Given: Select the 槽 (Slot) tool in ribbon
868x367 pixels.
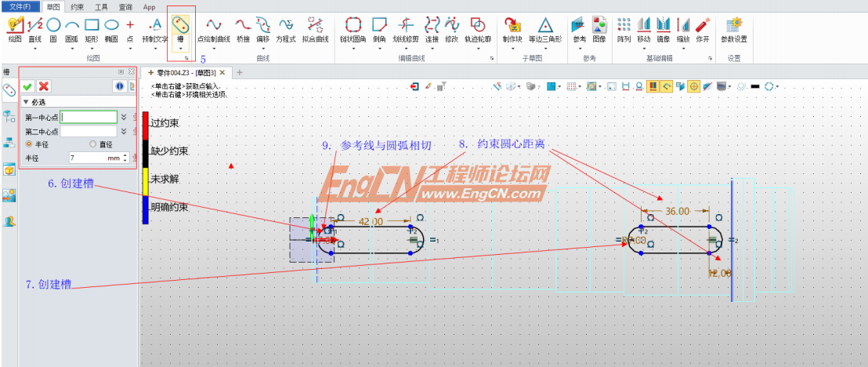Looking at the screenshot, I should tap(180, 29).
